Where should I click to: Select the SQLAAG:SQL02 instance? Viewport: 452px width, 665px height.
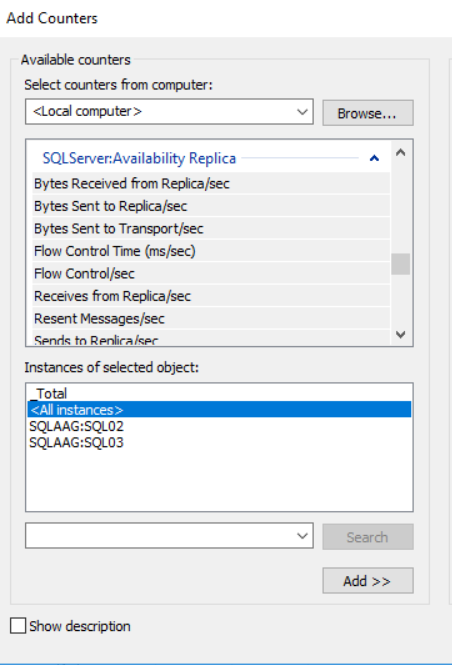(x=219, y=426)
